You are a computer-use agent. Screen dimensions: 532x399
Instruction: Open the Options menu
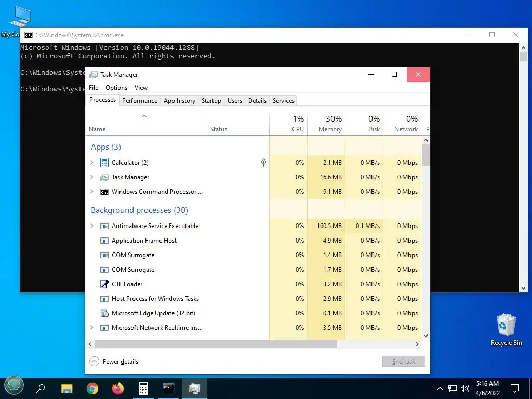[x=116, y=88]
